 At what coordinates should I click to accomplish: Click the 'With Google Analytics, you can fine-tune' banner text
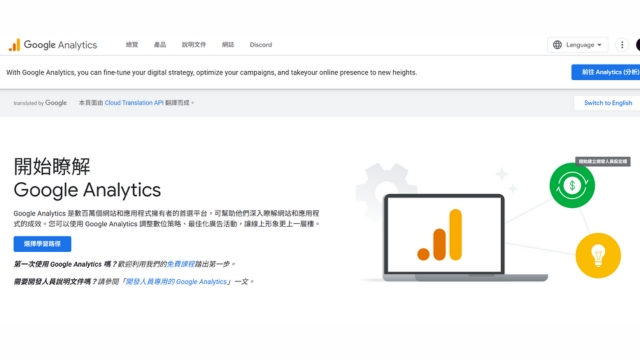point(211,73)
